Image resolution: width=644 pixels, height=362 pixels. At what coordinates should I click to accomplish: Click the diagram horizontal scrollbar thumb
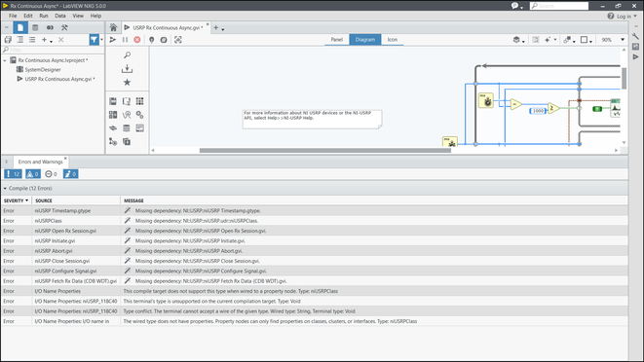click(x=324, y=150)
